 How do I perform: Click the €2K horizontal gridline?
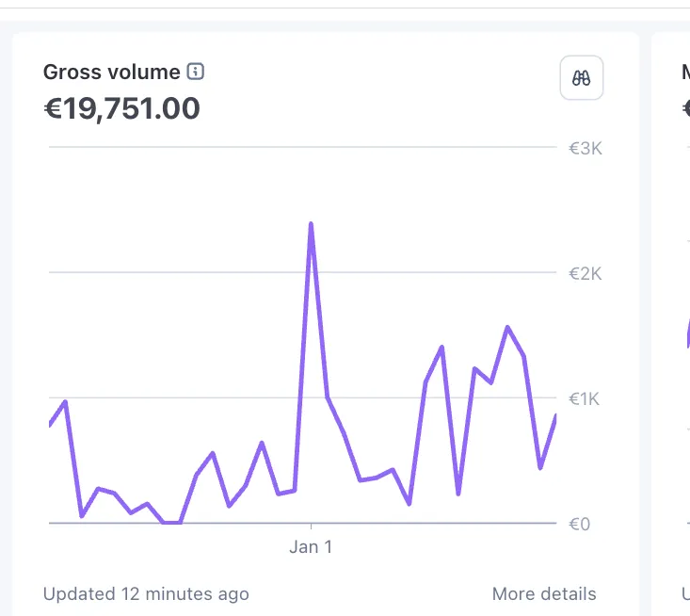click(x=188, y=272)
